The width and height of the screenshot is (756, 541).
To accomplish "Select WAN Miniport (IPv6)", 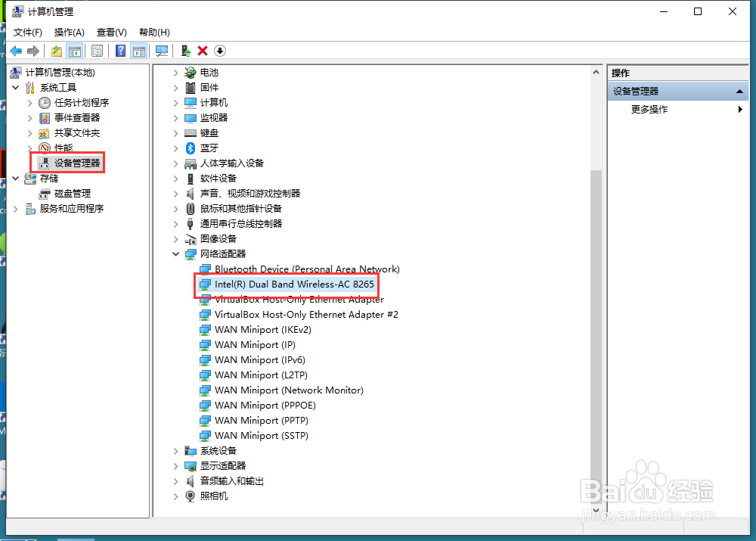I will 260,360.
